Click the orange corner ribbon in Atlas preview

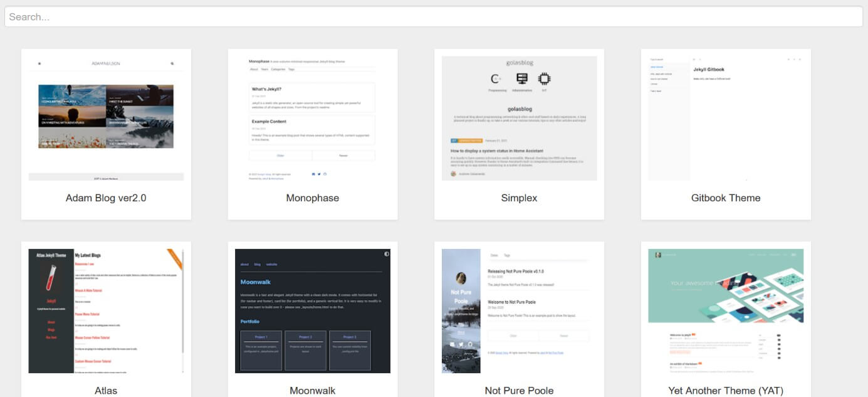[x=175, y=258]
